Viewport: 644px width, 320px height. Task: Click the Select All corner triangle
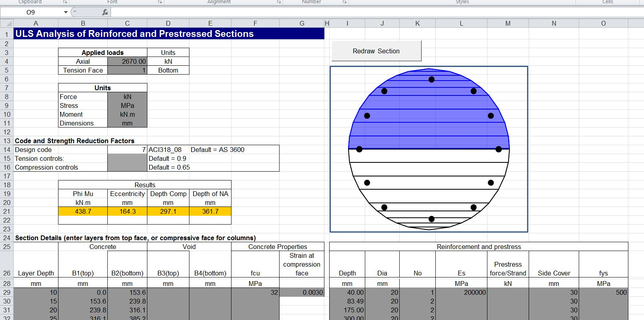(x=7, y=23)
